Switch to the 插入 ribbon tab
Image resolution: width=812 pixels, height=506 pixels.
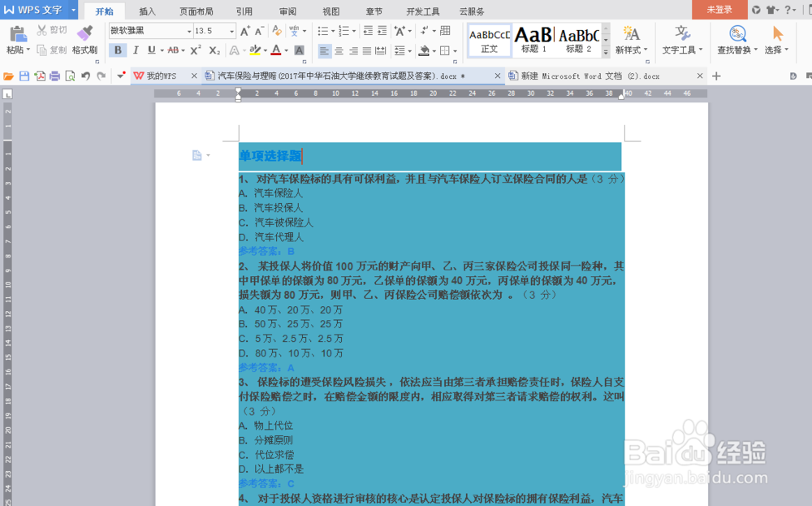(149, 11)
